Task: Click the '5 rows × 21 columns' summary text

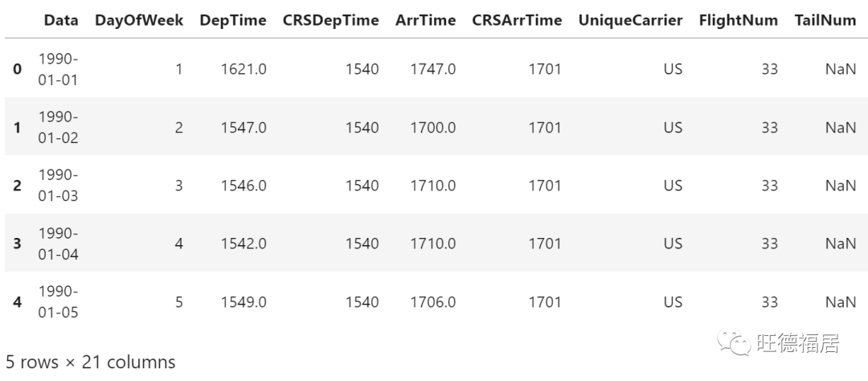Action: click(90, 363)
